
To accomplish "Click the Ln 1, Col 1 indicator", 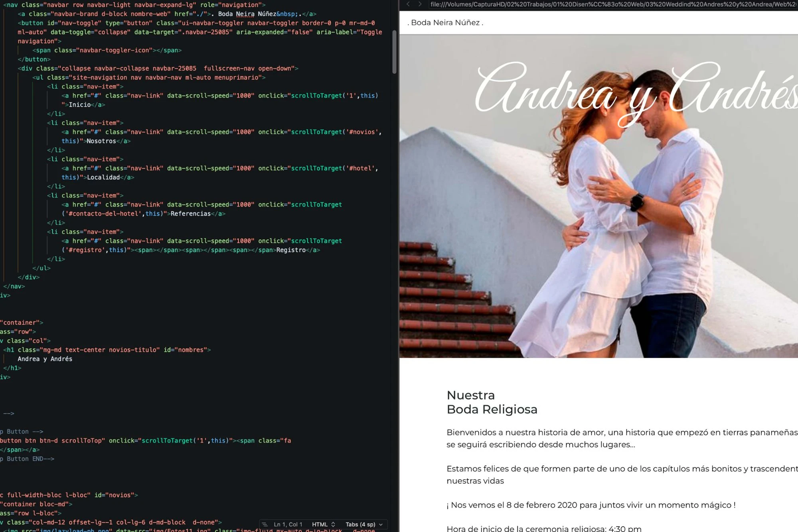I will [x=288, y=524].
